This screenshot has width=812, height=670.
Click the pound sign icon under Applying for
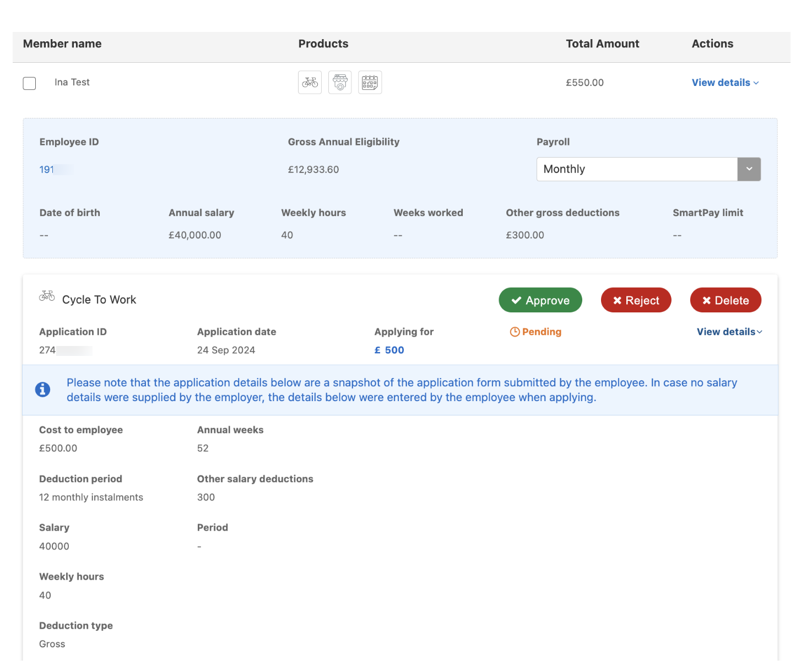377,350
